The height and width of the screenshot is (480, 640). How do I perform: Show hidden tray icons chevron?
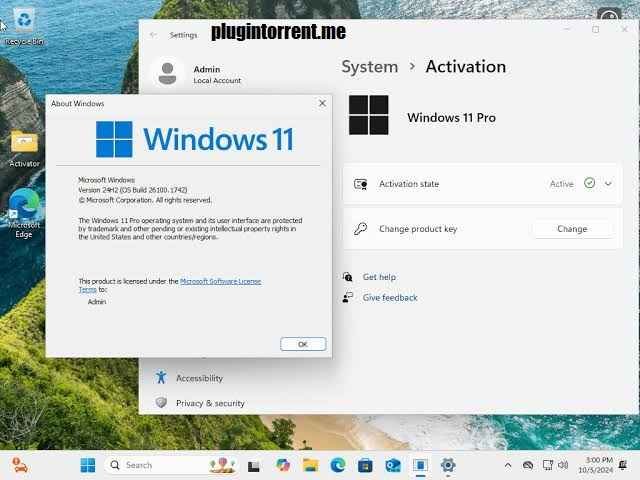coord(508,465)
